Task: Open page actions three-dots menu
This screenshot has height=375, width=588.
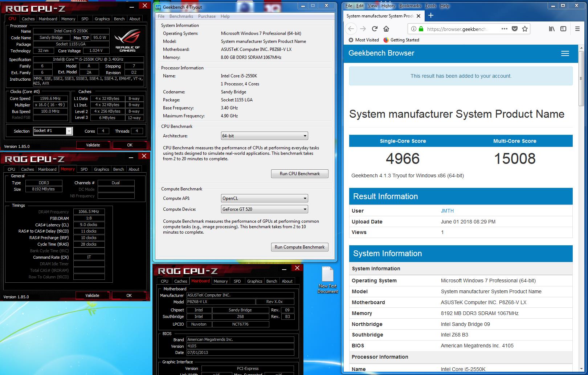Action: coord(505,29)
